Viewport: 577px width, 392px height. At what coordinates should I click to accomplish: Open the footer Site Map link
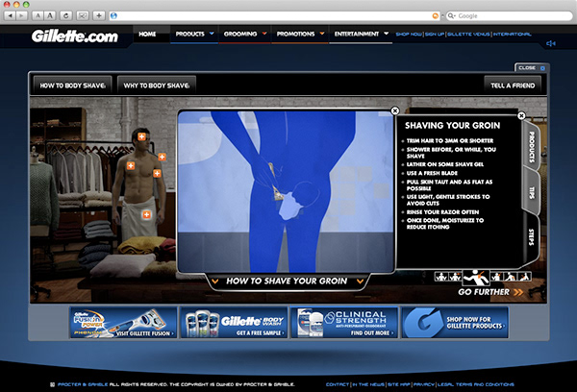[x=398, y=384]
